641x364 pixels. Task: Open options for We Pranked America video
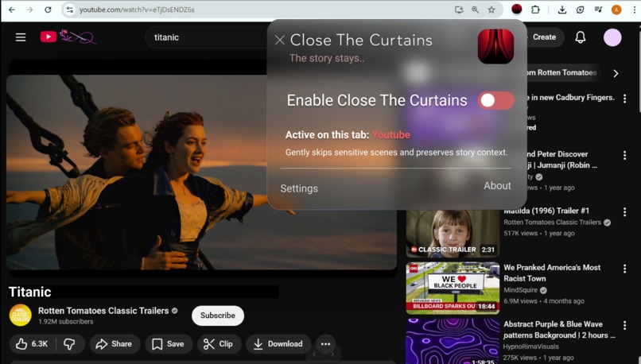pyautogui.click(x=624, y=269)
